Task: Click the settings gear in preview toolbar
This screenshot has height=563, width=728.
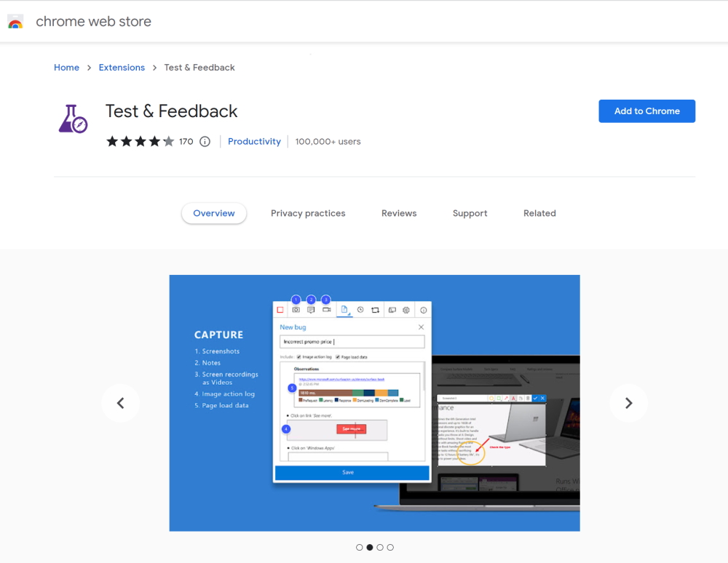Action: pyautogui.click(x=406, y=310)
